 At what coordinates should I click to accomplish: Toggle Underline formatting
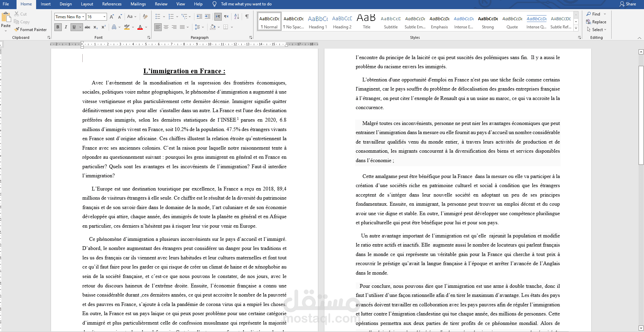pos(74,27)
